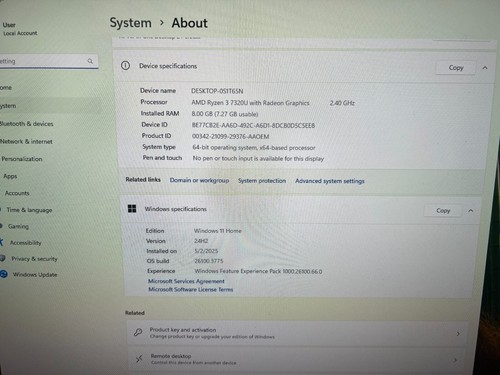Click the Windows logo icon beside Windows specifications

pos(132,209)
